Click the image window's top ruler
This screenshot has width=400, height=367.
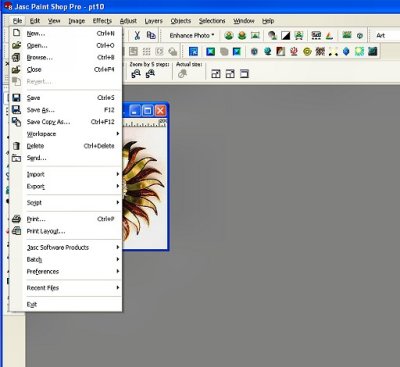[x=144, y=123]
